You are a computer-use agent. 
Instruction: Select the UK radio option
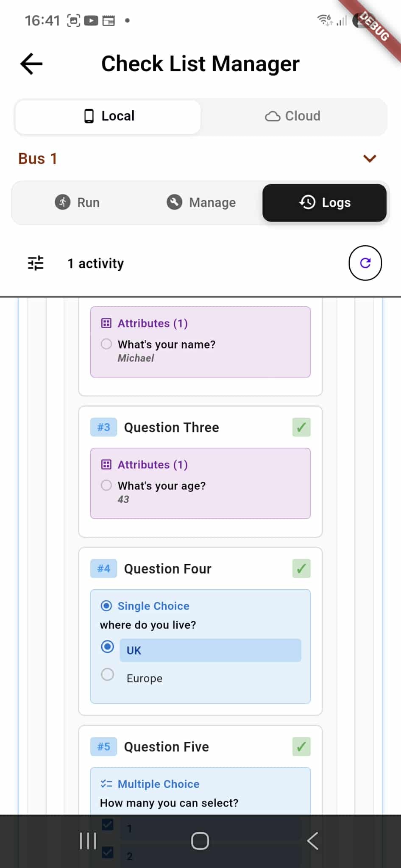107,647
